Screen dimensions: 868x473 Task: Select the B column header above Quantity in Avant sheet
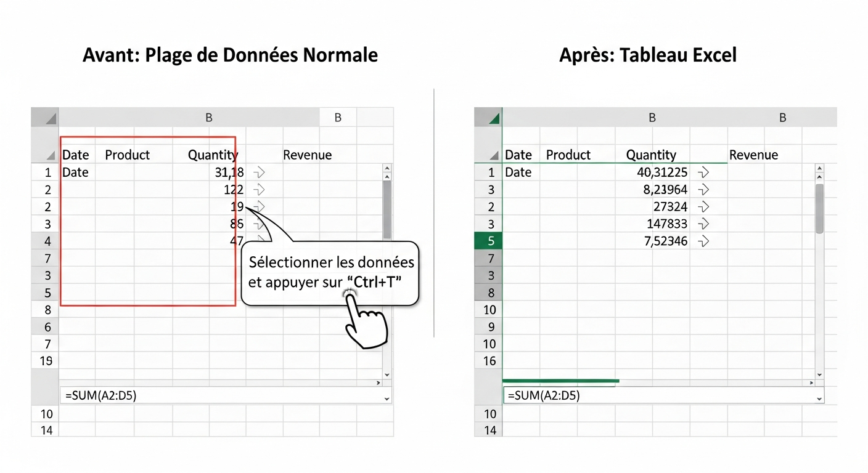[x=209, y=118]
